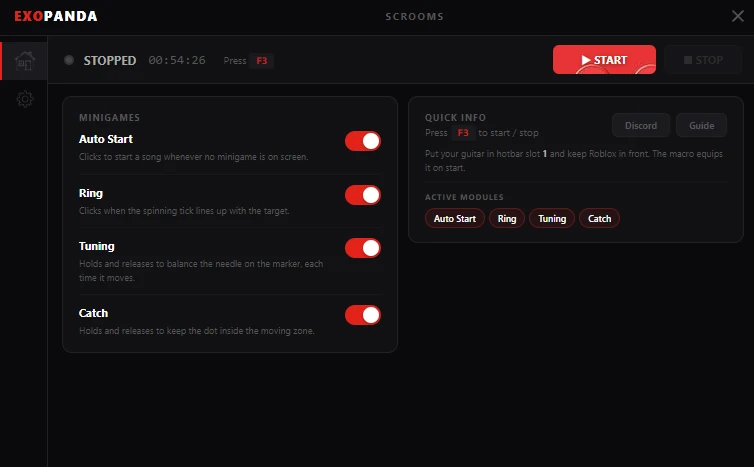Click the SCROOMS title text

[414, 16]
